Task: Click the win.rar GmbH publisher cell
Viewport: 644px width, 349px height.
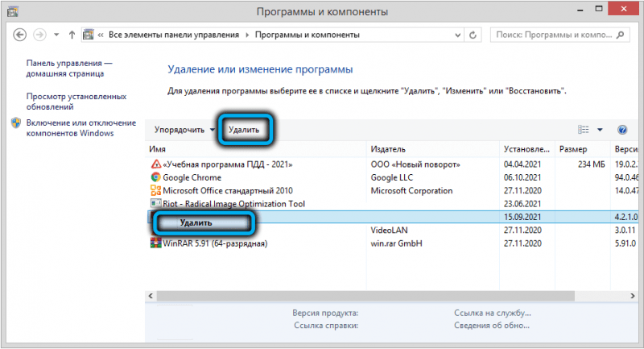Action: 396,243
